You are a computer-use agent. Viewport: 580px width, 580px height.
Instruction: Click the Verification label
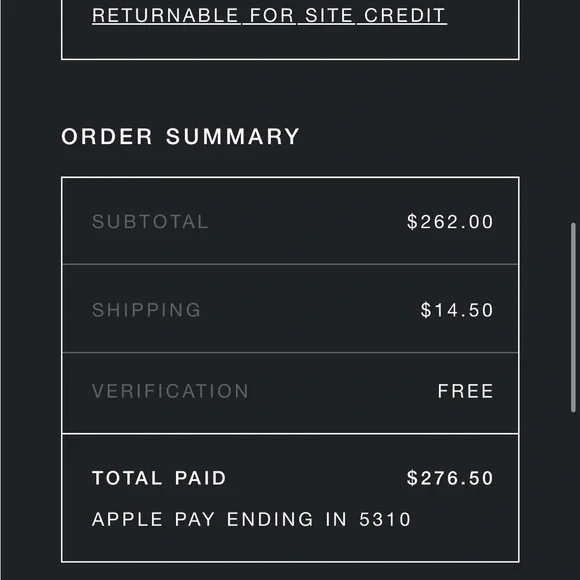[170, 391]
